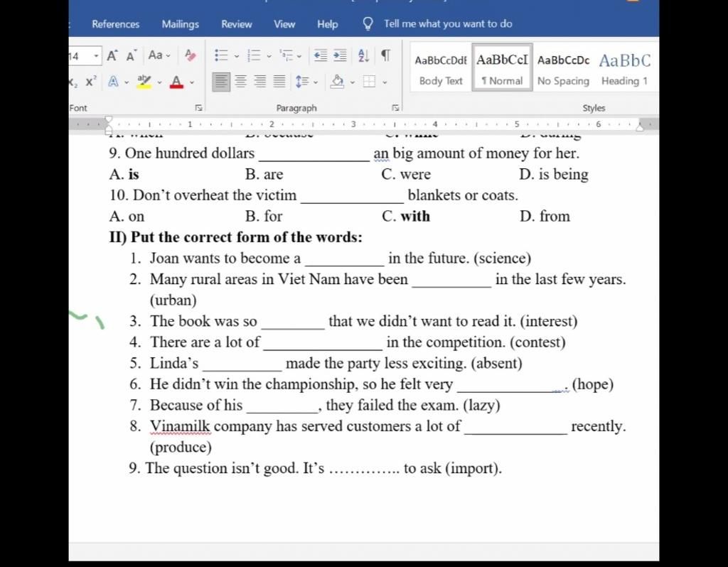
Task: Apply the Heading 1 style
Action: click(624, 69)
